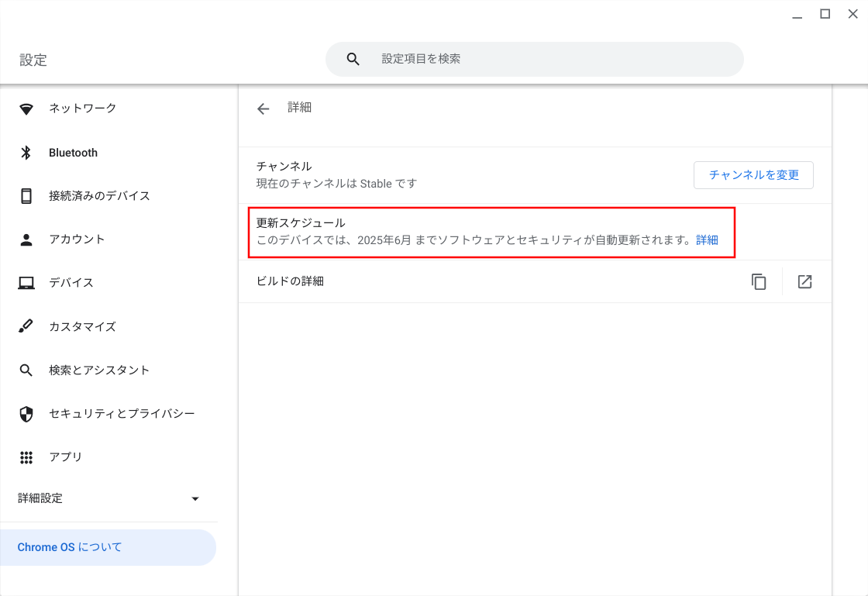Click the 設定項目を検索 search field

(x=542, y=59)
